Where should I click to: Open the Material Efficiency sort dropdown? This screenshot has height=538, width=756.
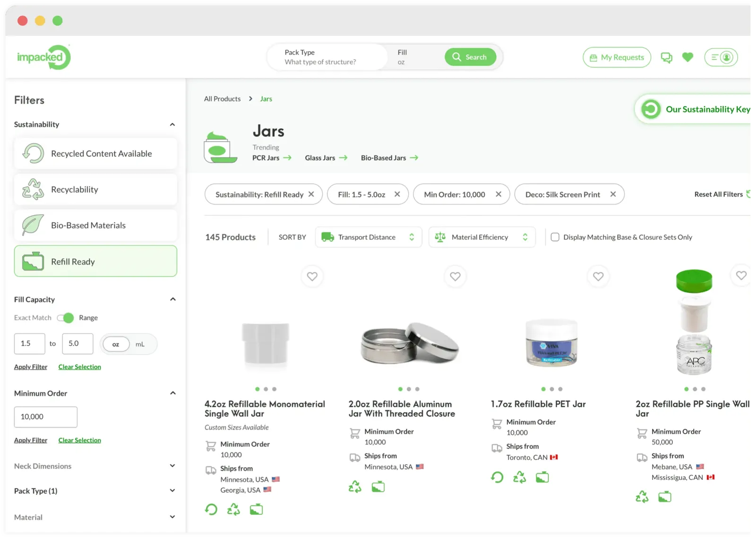click(481, 237)
